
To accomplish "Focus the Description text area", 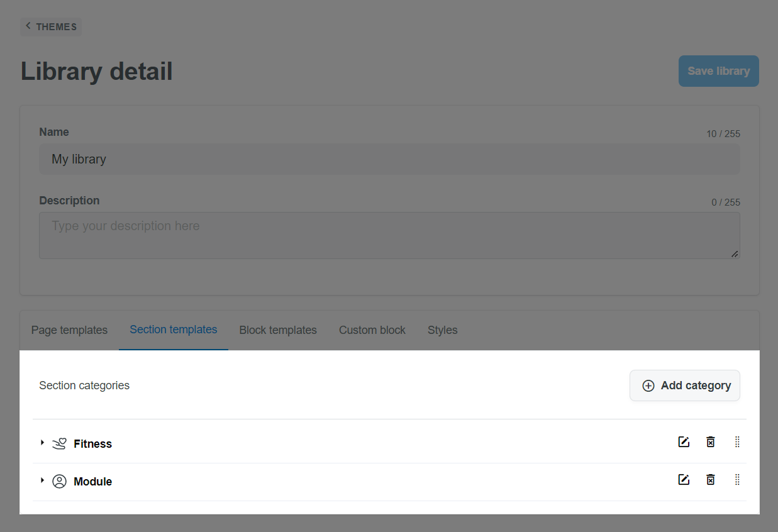I will (x=389, y=235).
